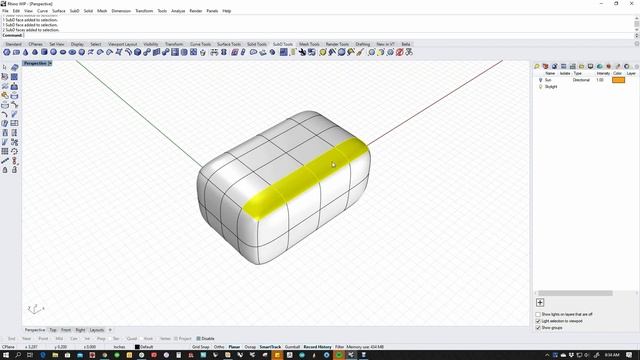The height and width of the screenshot is (360, 640).
Task: Click the plus button to add light
Action: [x=540, y=302]
